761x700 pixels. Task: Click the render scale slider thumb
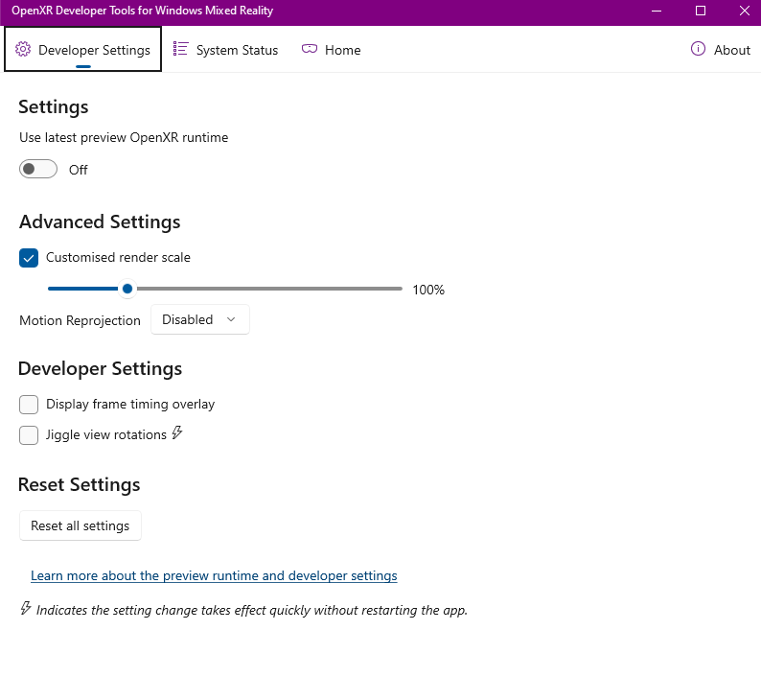click(x=127, y=289)
